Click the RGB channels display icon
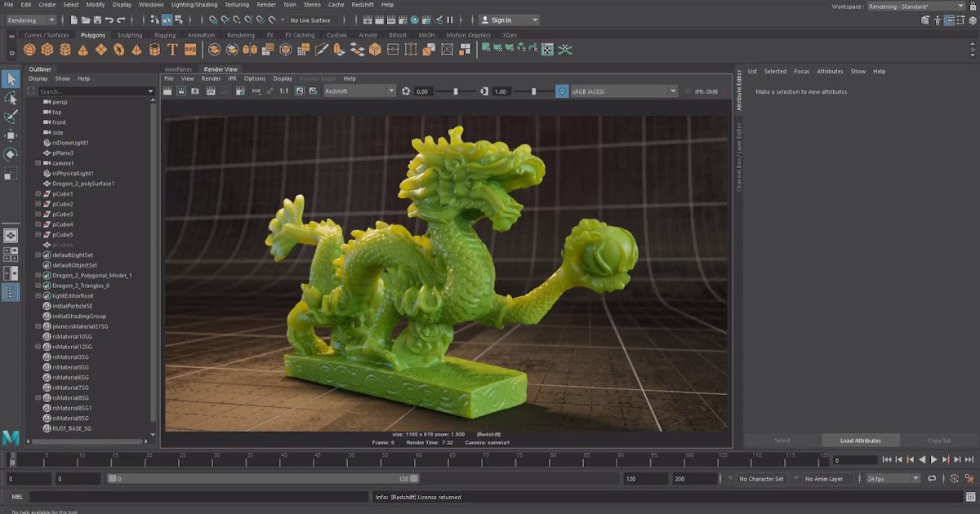The width and height of the screenshot is (980, 514). click(x=255, y=91)
